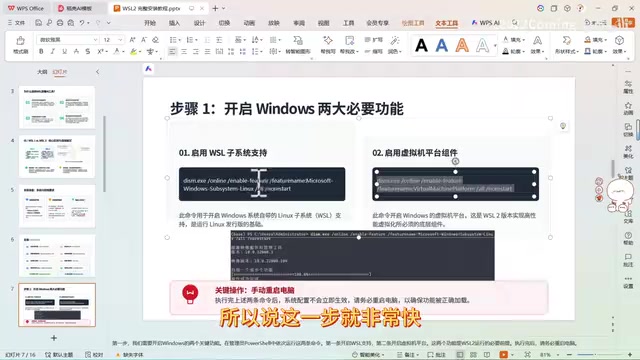This screenshot has width=640, height=360.
Task: Click Convert to Smart Graphic (转智能图形)
Action: click(x=298, y=44)
